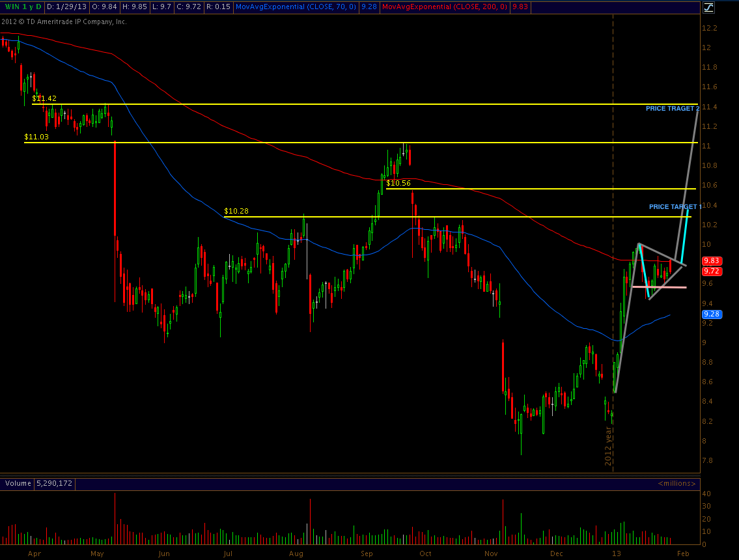The image size is (739, 560).
Task: Select the WIN 1 y D symbol label
Action: [x=21, y=7]
